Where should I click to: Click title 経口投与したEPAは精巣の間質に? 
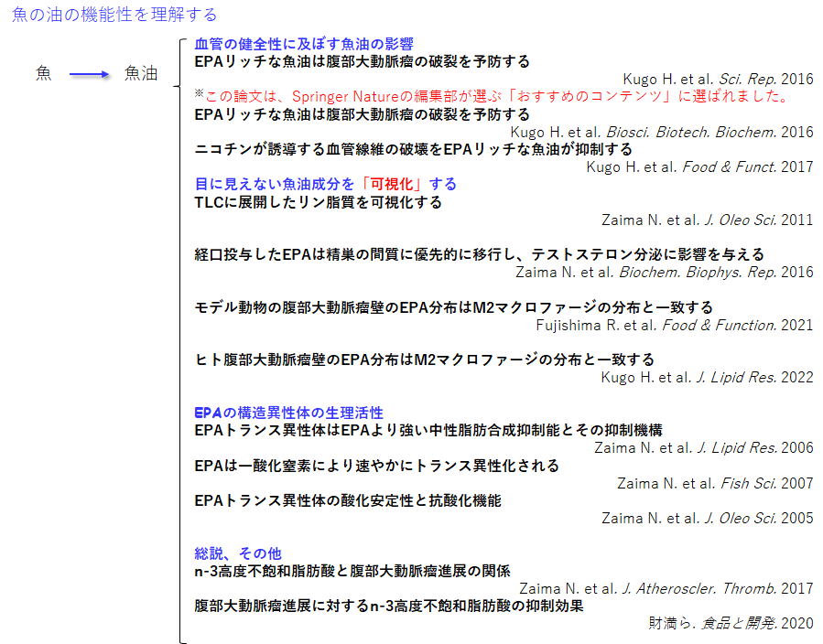point(479,255)
